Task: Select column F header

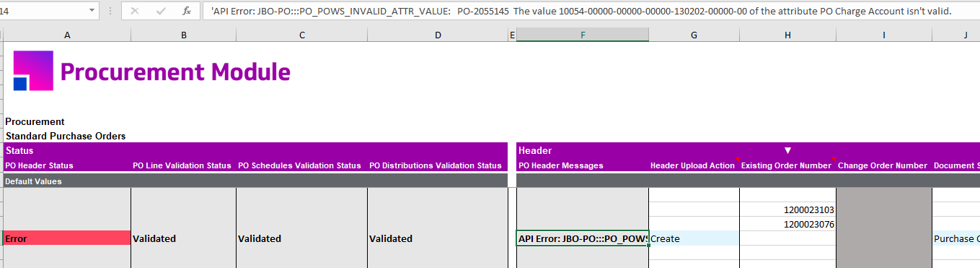Action: 583,35
